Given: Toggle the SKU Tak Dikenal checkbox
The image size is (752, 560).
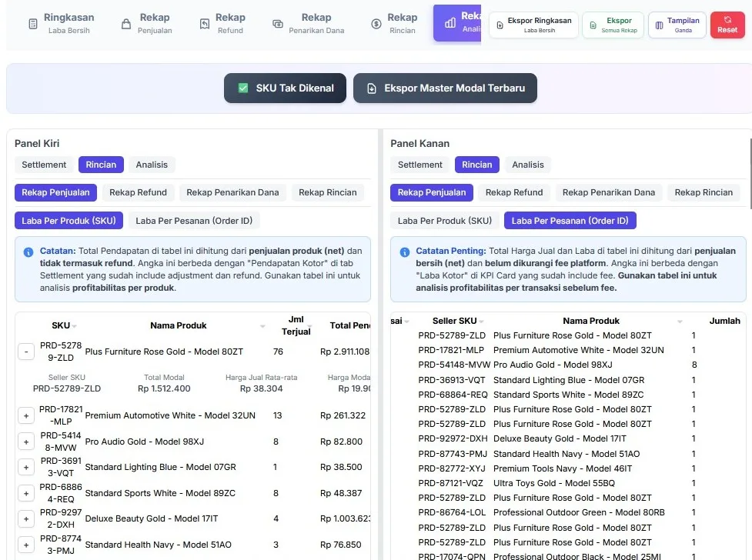Looking at the screenshot, I should coord(243,88).
